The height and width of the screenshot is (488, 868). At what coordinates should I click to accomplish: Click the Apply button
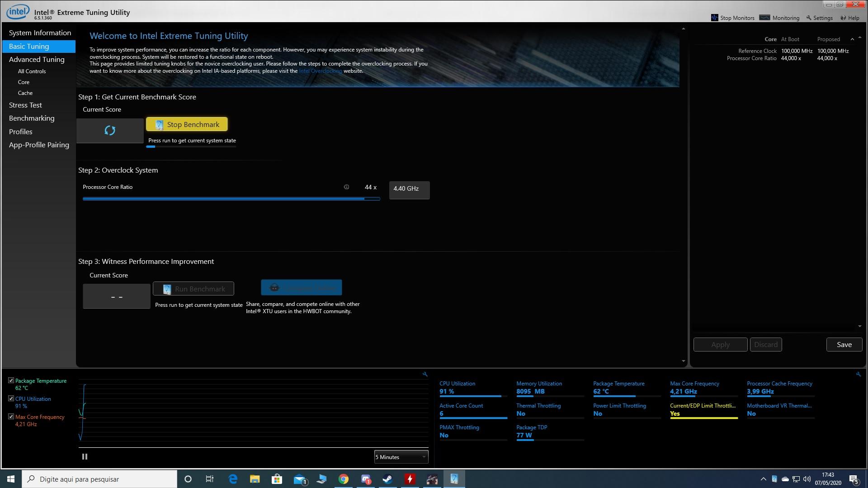pos(720,344)
